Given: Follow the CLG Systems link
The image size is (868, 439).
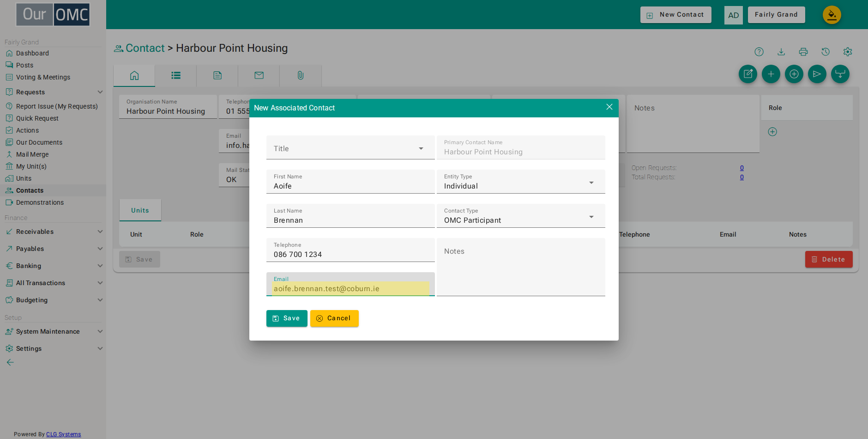Looking at the screenshot, I should coord(63,434).
